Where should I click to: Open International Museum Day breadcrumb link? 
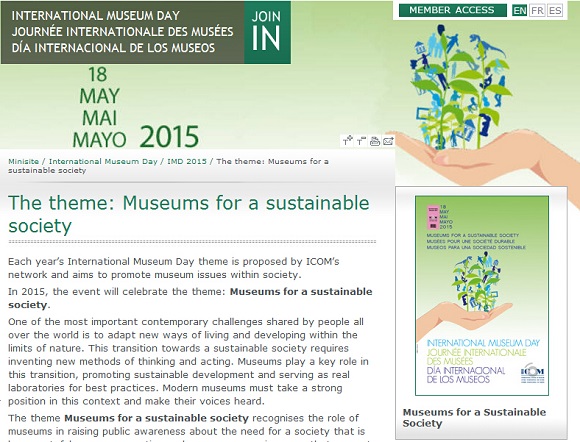pos(103,162)
